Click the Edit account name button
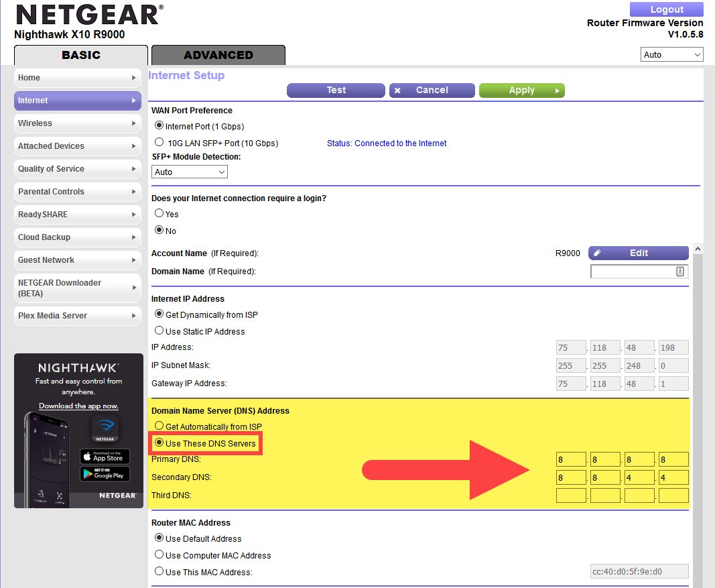The width and height of the screenshot is (715, 588). [x=639, y=253]
